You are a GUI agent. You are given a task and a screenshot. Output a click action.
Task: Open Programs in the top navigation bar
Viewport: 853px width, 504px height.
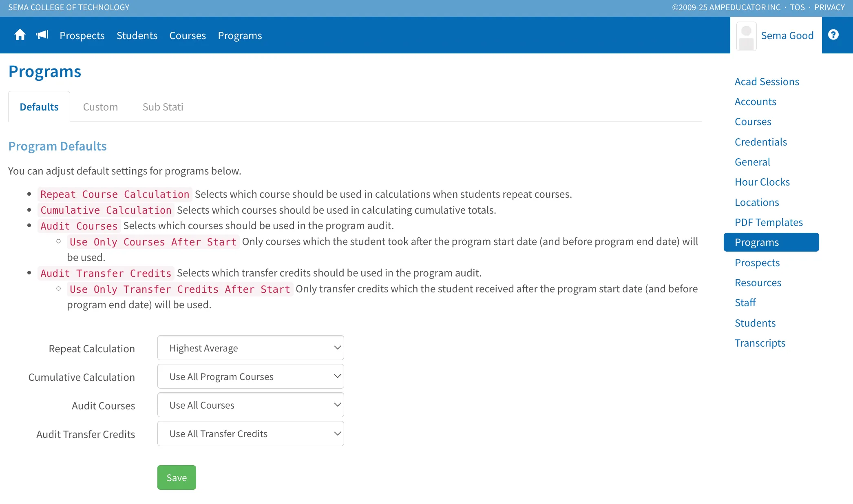(240, 35)
